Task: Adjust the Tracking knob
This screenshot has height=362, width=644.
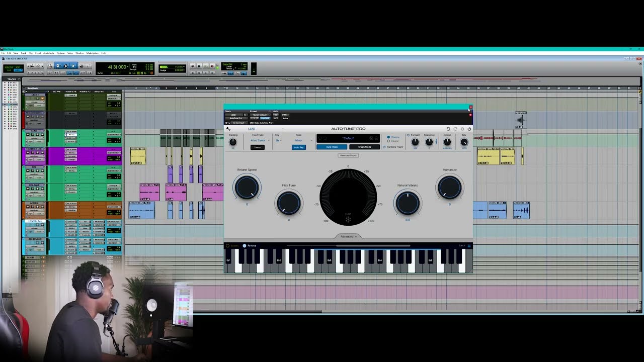Action: [x=233, y=142]
